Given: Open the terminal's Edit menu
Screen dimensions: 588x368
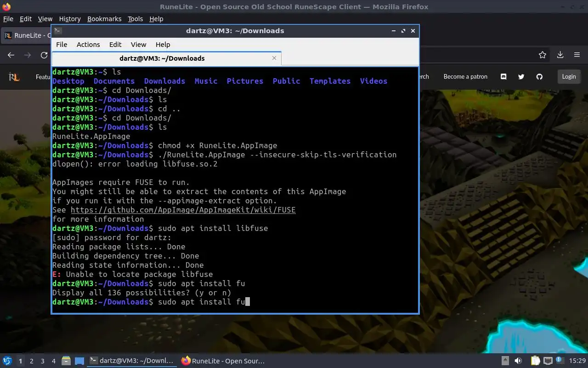Looking at the screenshot, I should [x=115, y=45].
